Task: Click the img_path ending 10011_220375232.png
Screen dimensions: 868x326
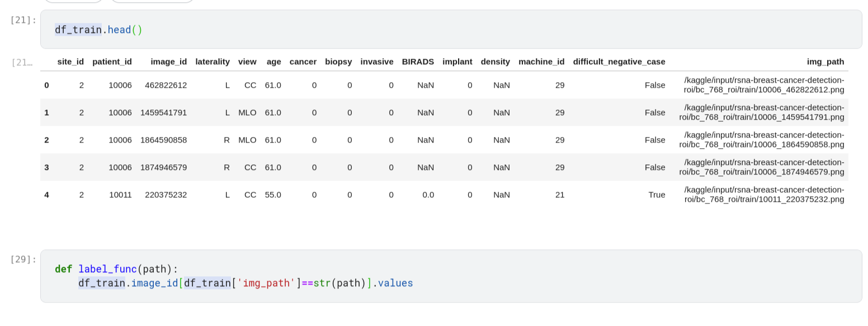Action: [764, 195]
